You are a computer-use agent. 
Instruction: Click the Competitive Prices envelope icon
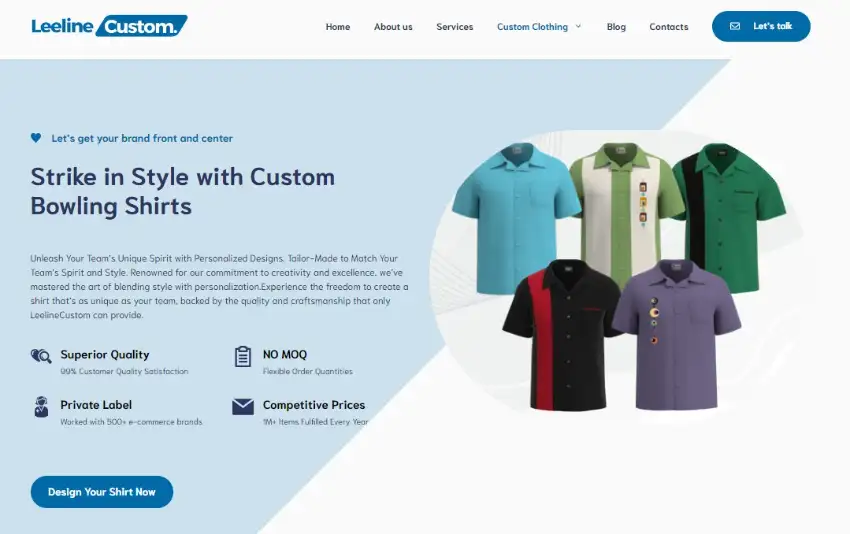(243, 407)
